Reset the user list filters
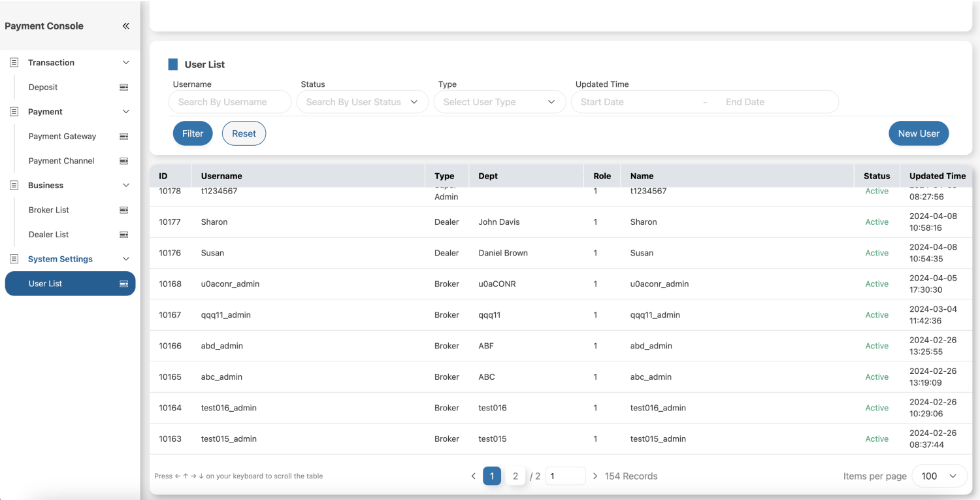This screenshot has width=980, height=500. [244, 133]
